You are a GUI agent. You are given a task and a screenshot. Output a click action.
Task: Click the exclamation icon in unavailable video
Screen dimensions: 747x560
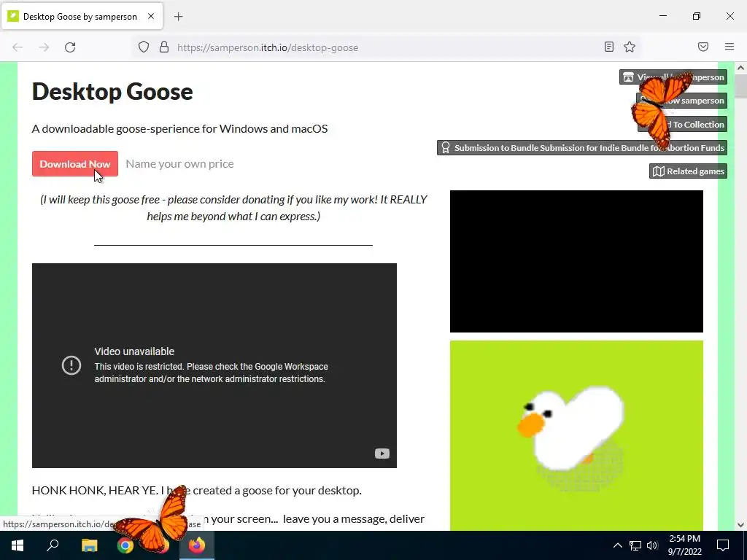(x=71, y=365)
